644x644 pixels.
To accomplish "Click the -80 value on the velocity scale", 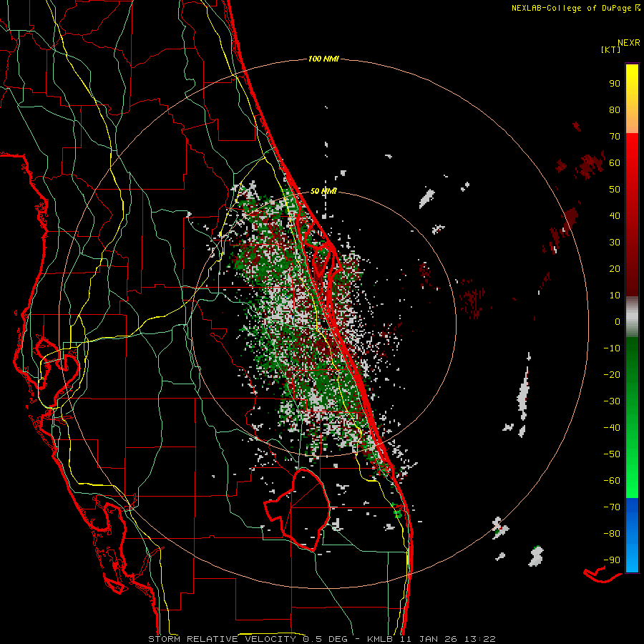I will point(612,534).
